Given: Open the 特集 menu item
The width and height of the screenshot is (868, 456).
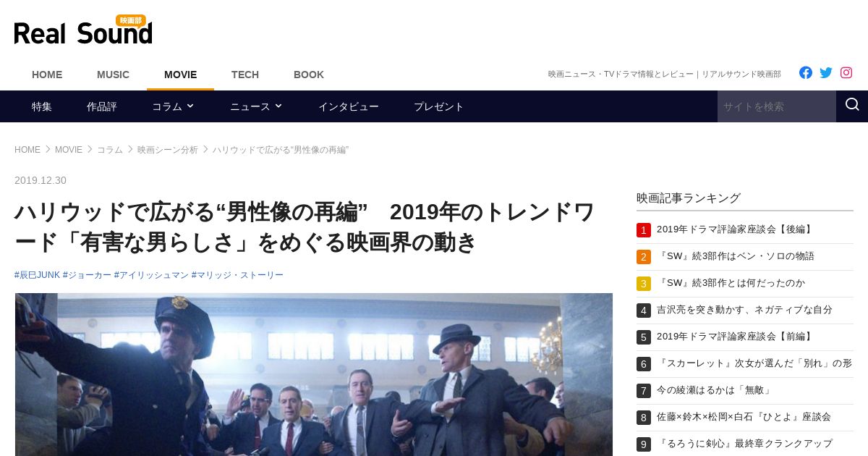Looking at the screenshot, I should (x=42, y=106).
